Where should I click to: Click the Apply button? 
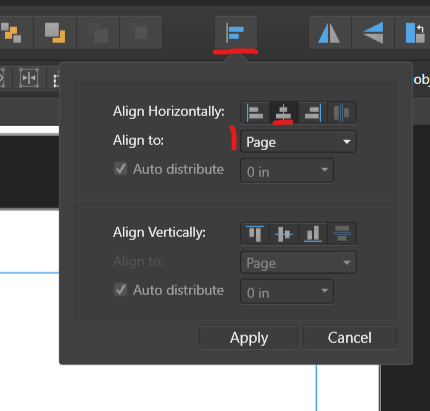[x=248, y=338]
